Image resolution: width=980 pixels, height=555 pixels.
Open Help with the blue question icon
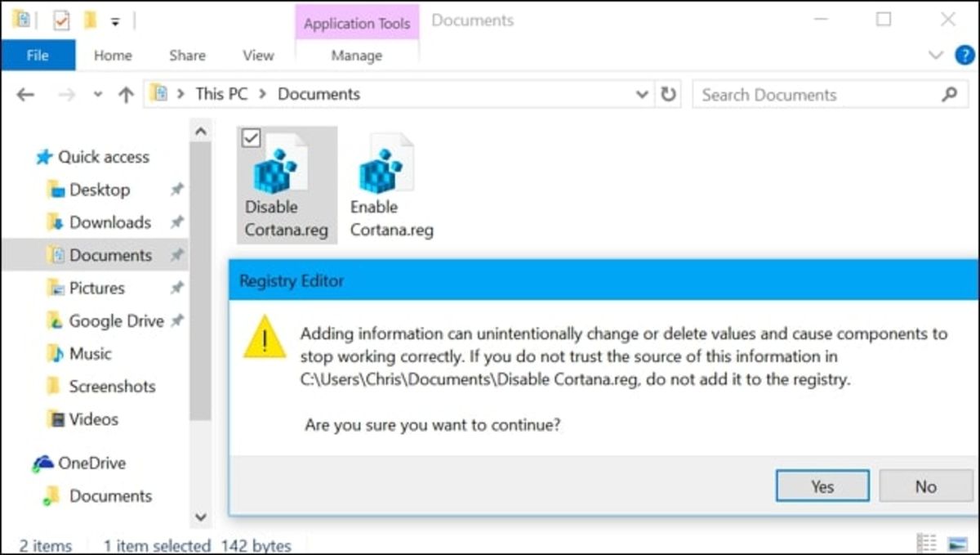point(964,56)
